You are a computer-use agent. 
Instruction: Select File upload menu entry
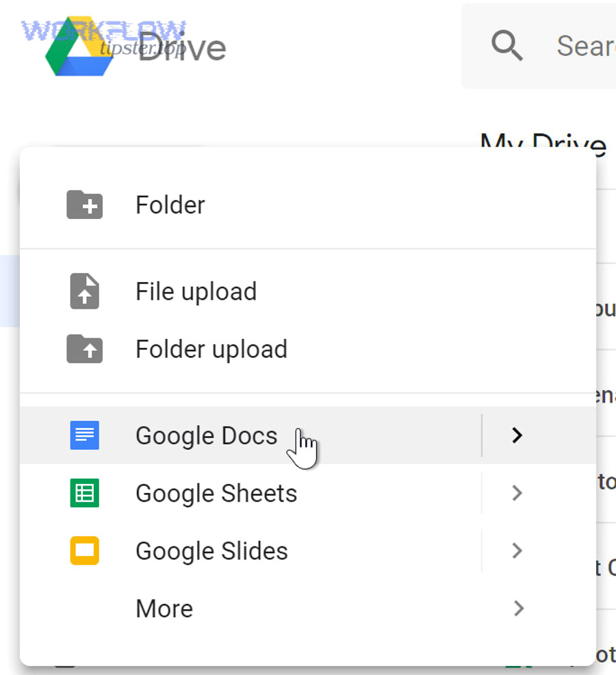click(x=308, y=291)
